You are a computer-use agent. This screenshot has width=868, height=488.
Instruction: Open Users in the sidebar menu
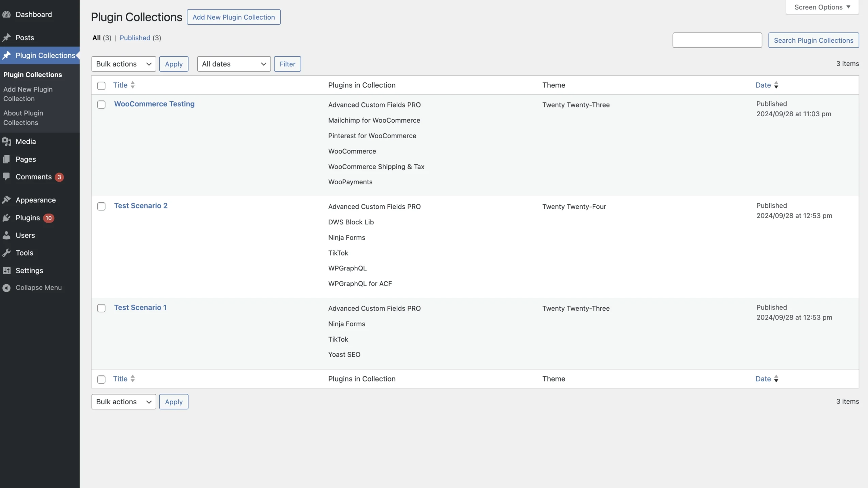tap(25, 235)
